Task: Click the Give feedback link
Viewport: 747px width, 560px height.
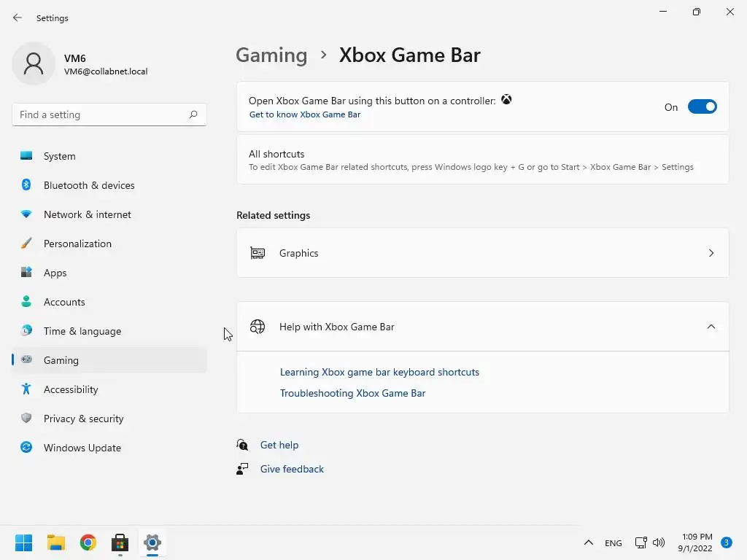Action: coord(292,469)
